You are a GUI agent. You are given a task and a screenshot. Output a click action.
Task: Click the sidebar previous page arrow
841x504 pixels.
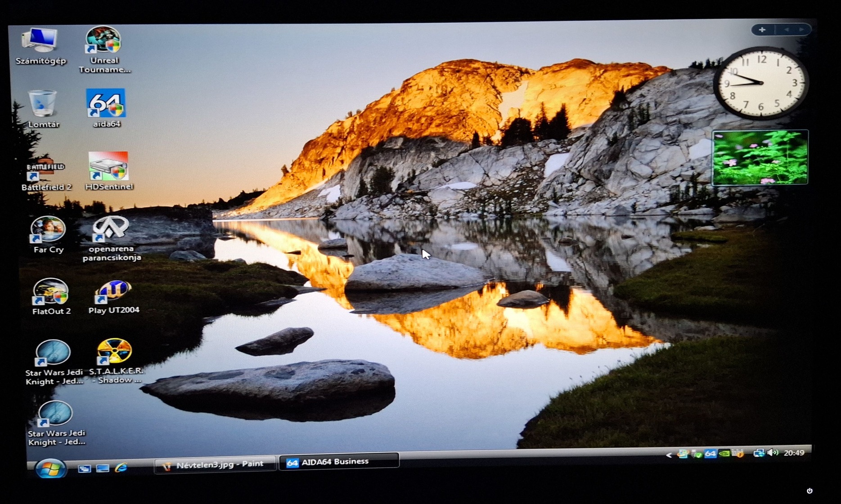coord(786,30)
